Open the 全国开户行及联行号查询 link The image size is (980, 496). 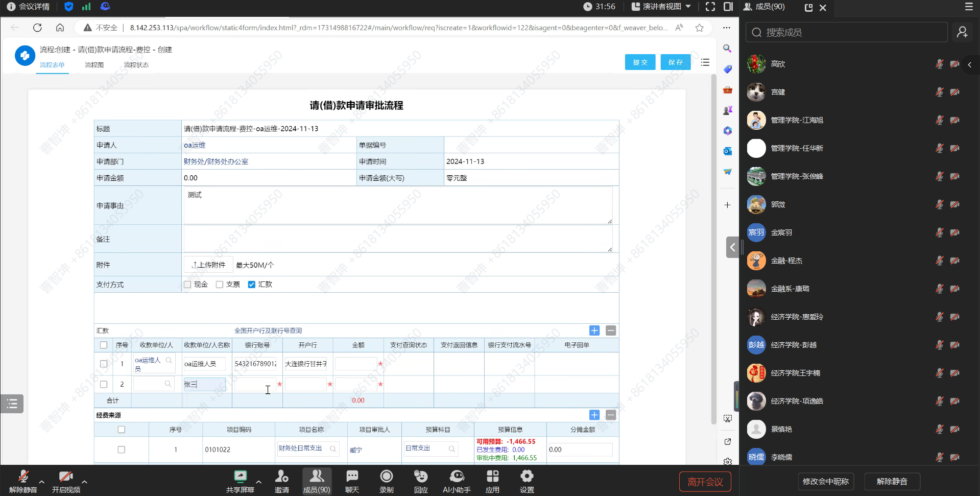pos(268,330)
